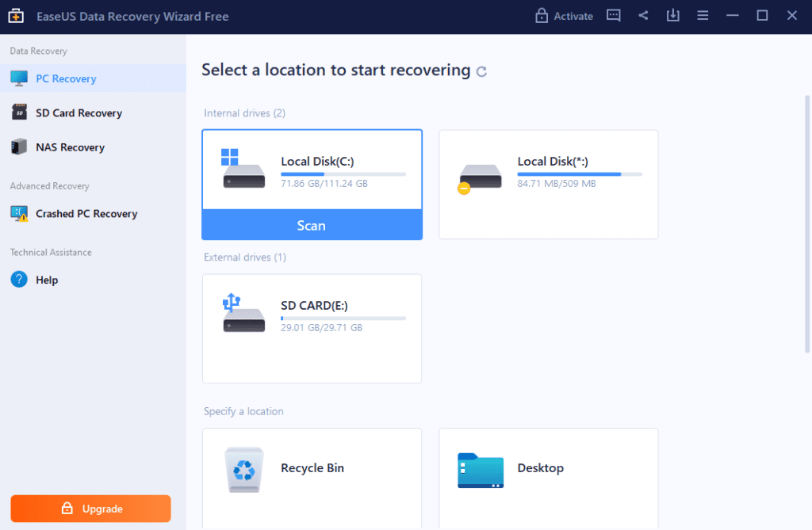Select NAS Recovery in sidebar
Screen dimensions: 812x530
point(70,147)
